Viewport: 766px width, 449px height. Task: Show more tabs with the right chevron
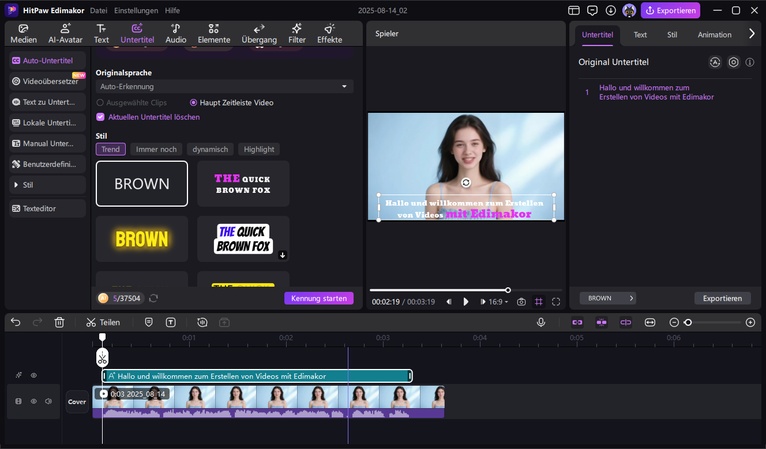click(x=751, y=34)
